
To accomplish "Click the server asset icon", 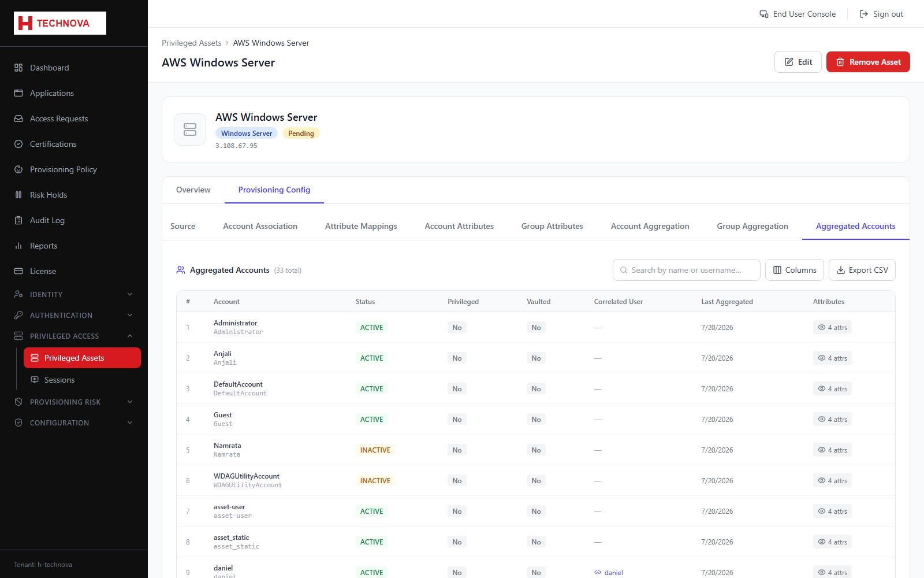I will click(190, 129).
